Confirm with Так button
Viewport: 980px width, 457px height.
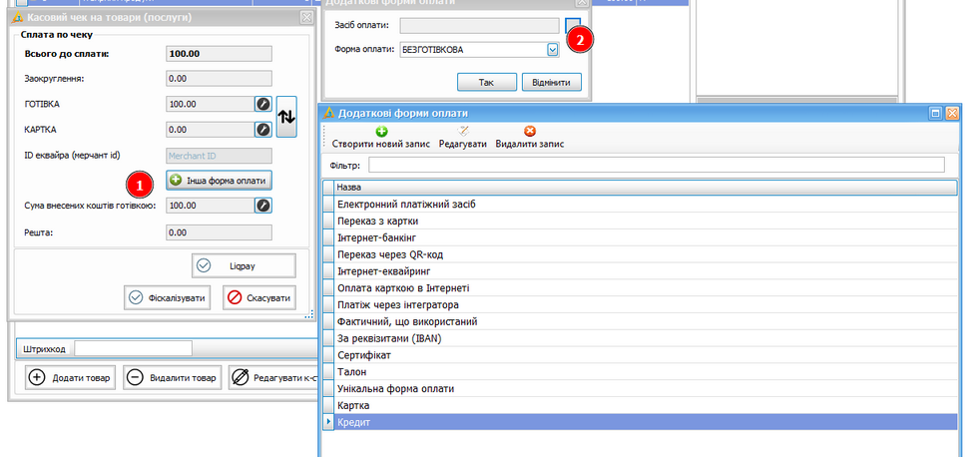(x=487, y=83)
